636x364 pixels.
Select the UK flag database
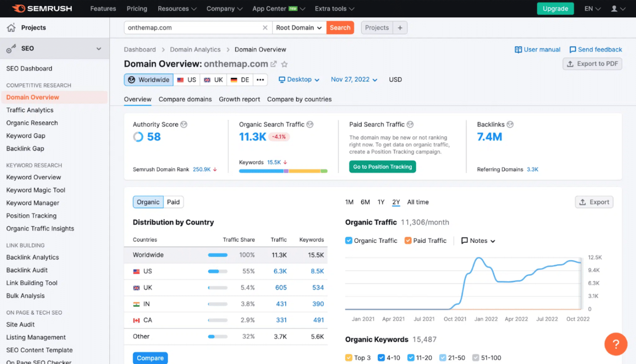pyautogui.click(x=214, y=80)
